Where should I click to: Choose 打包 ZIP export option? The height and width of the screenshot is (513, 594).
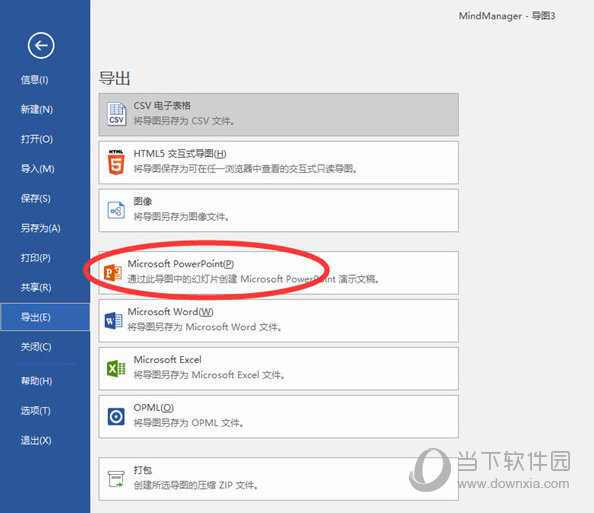pos(278,479)
